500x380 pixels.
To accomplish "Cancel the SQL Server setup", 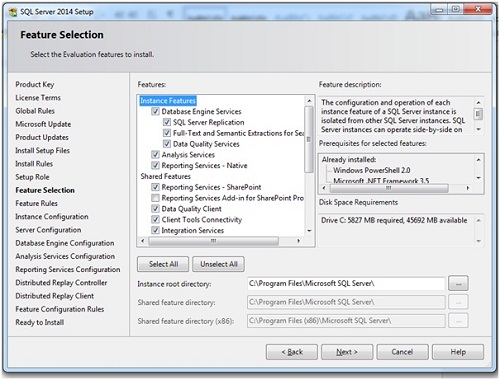I will (x=402, y=352).
